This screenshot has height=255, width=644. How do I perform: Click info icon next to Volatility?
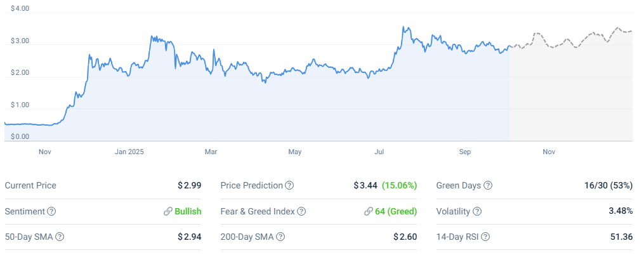(477, 211)
